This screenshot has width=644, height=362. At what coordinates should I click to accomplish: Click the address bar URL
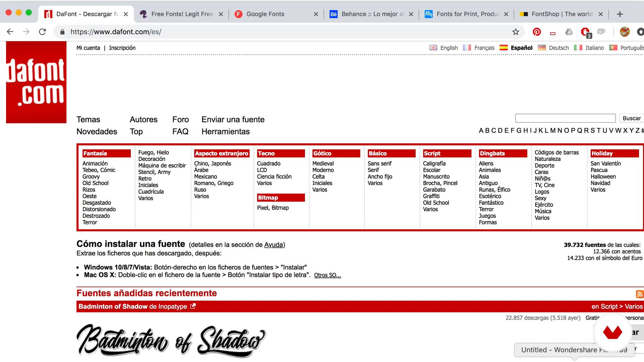(x=116, y=32)
